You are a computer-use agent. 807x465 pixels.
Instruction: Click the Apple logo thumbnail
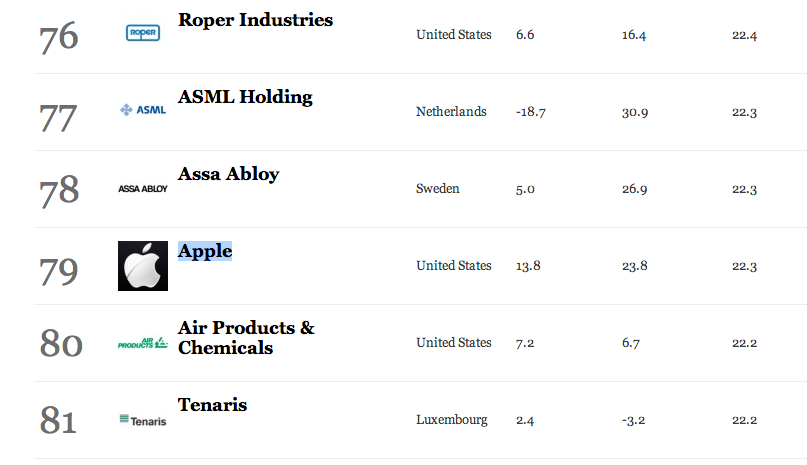[x=143, y=266]
